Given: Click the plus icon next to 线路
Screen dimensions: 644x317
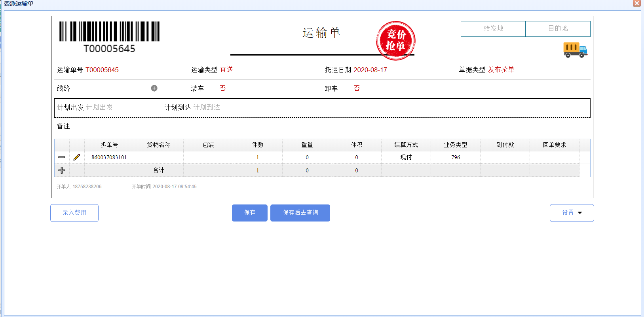Looking at the screenshot, I should [154, 88].
